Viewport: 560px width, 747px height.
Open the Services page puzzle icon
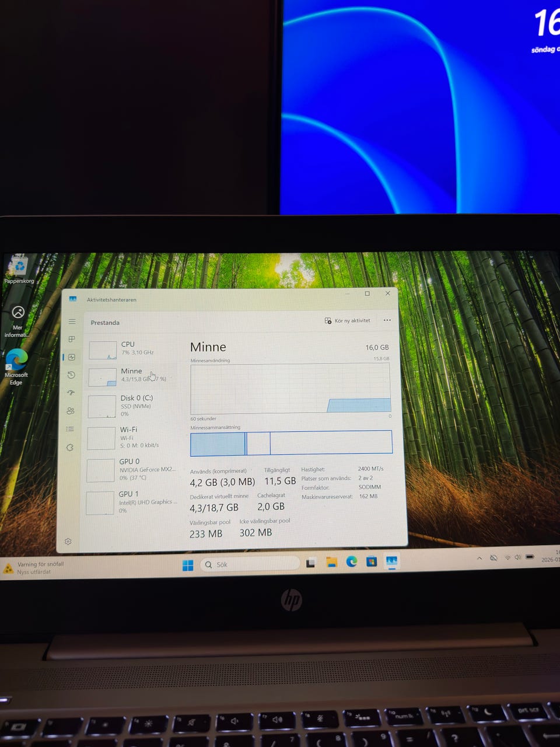pos(70,448)
